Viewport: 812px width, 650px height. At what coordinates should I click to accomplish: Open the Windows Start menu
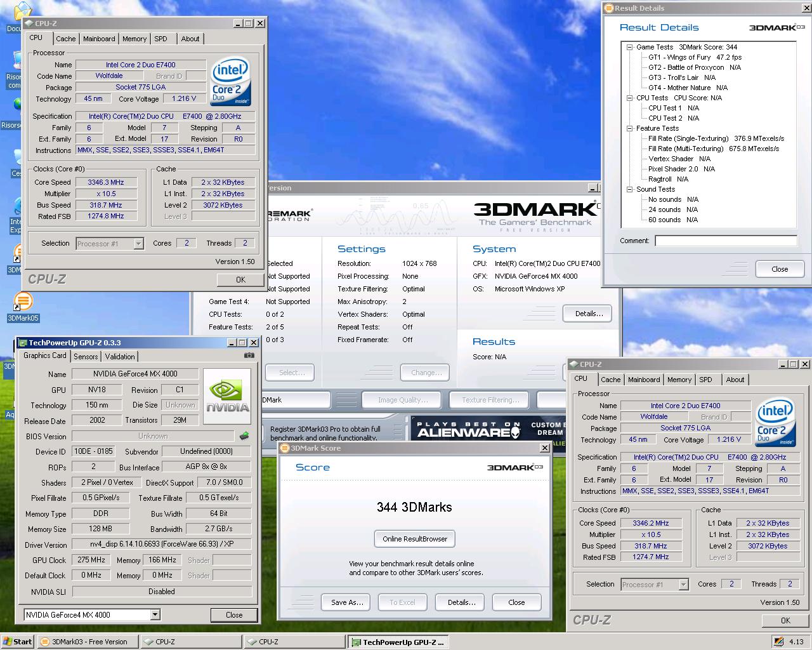tap(18, 642)
